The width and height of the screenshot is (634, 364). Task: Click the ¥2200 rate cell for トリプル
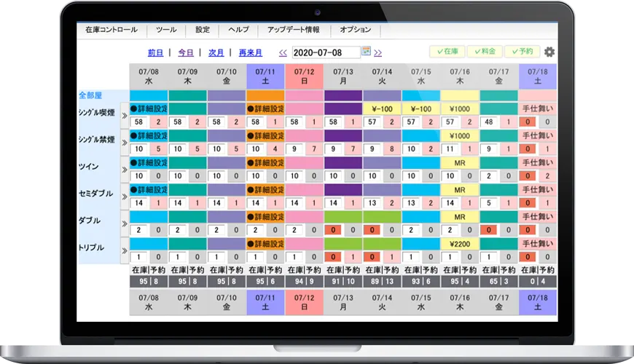coord(460,244)
